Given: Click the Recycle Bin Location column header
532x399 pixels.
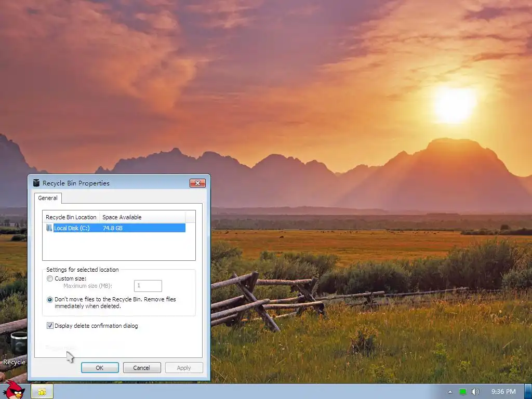Looking at the screenshot, I should [71, 217].
